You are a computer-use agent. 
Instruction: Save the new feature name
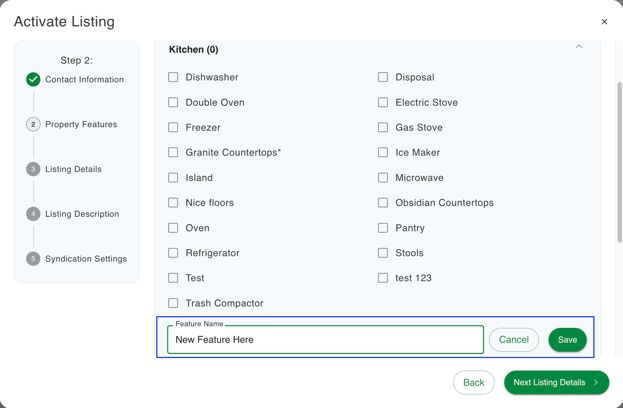click(567, 340)
